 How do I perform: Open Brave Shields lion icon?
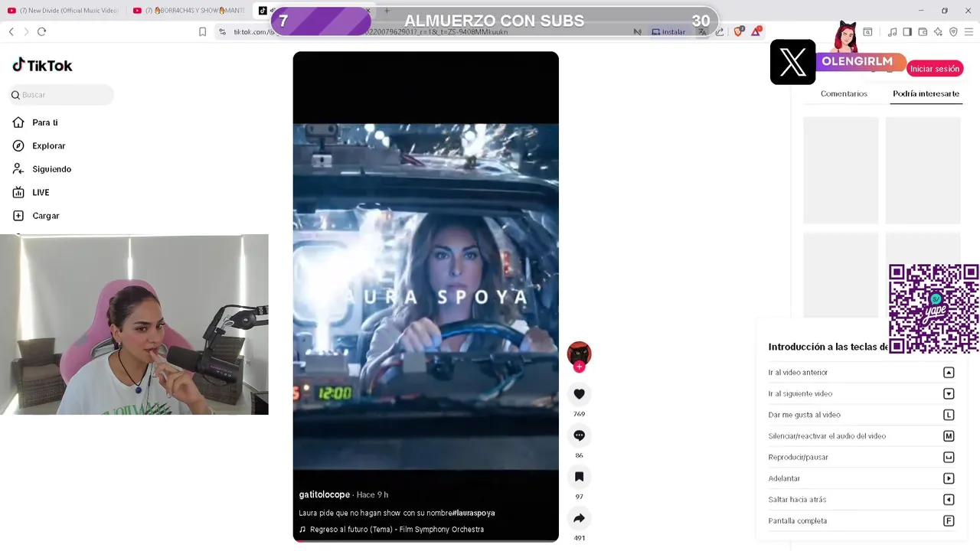click(739, 31)
